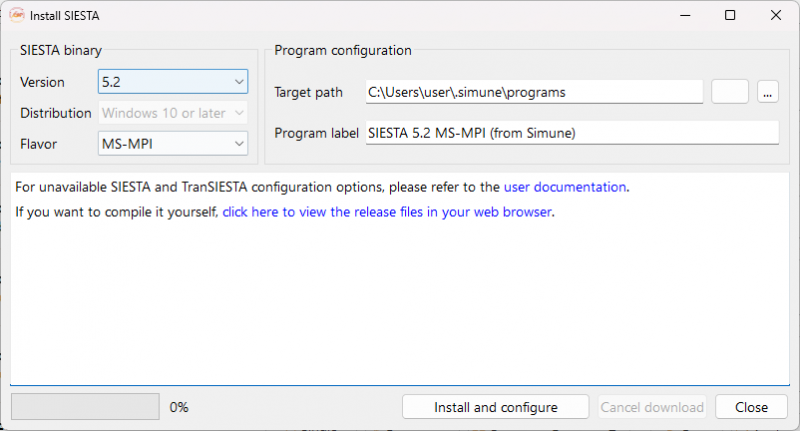Maximize the Install SIESTA window
Screen dimensions: 800x431
tap(730, 15)
